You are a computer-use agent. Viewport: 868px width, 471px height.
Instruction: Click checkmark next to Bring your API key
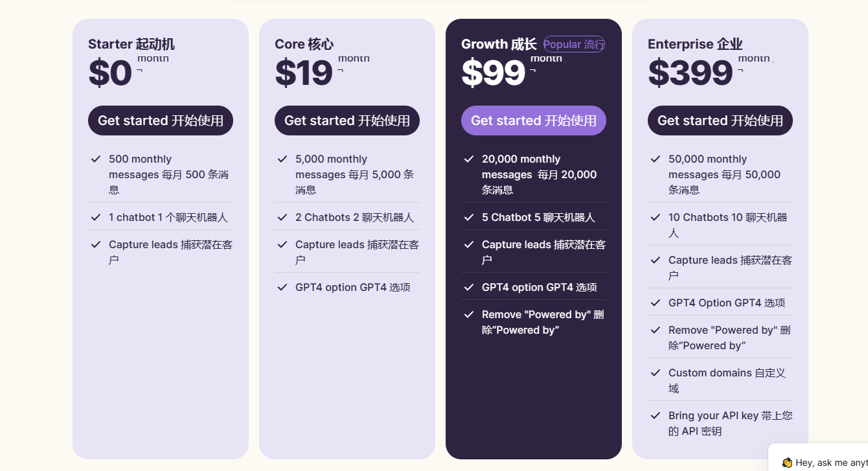tap(656, 415)
